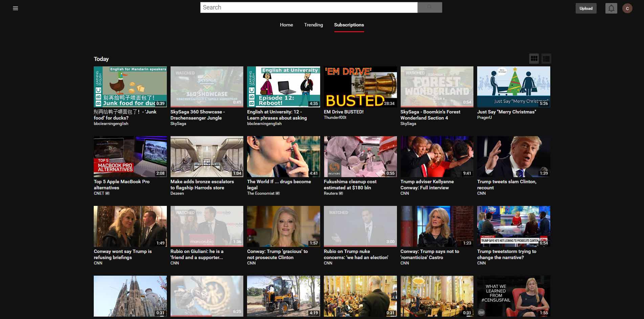Open Trump tweetstorm narrative thumbnail
644x319 pixels.
coord(514,226)
